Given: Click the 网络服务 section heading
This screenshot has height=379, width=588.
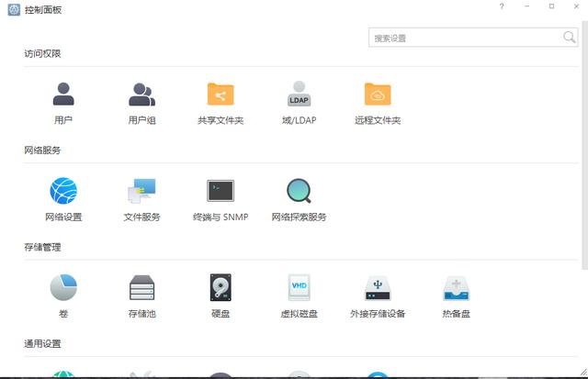Looking at the screenshot, I should (42, 150).
